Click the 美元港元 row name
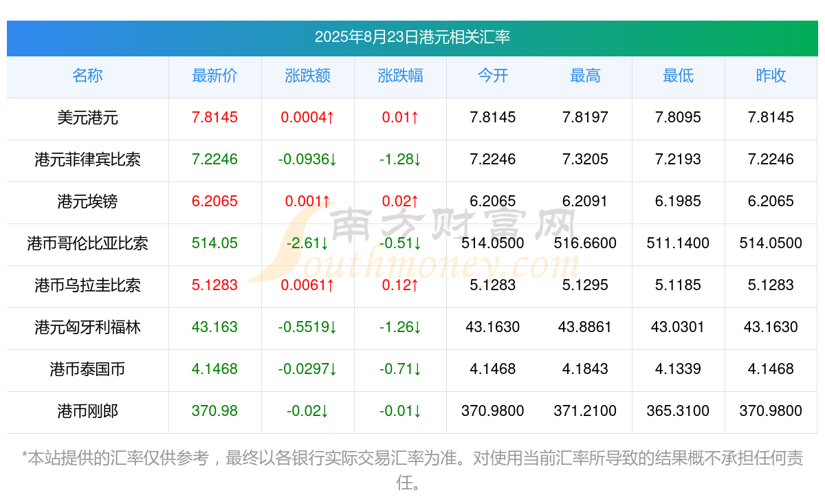Screen dimensions: 825x504 [87, 118]
